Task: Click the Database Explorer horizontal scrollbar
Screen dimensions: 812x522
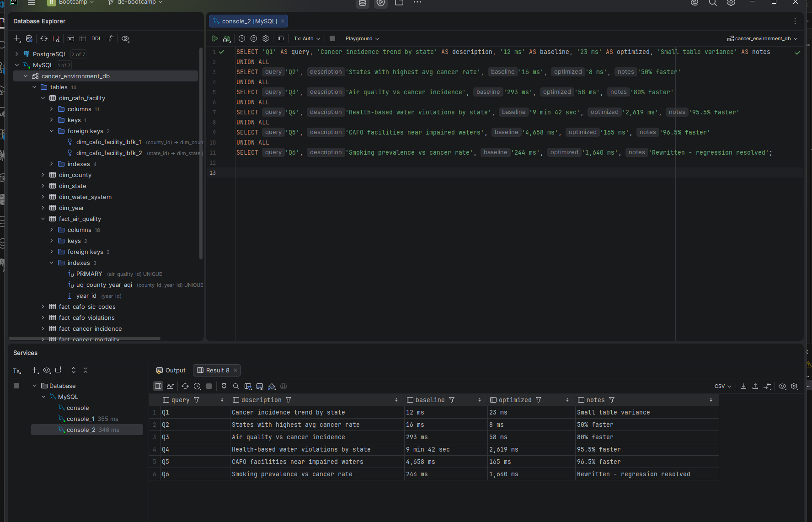Action: coord(85,339)
